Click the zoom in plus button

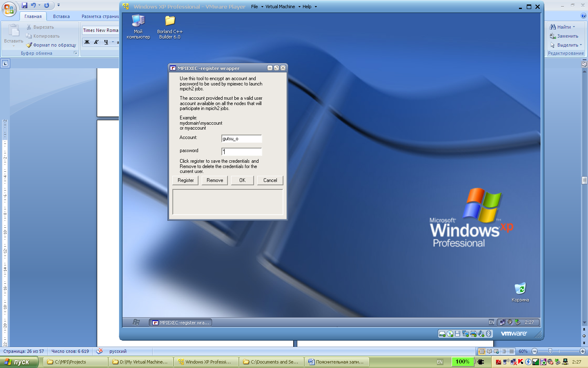(x=583, y=351)
